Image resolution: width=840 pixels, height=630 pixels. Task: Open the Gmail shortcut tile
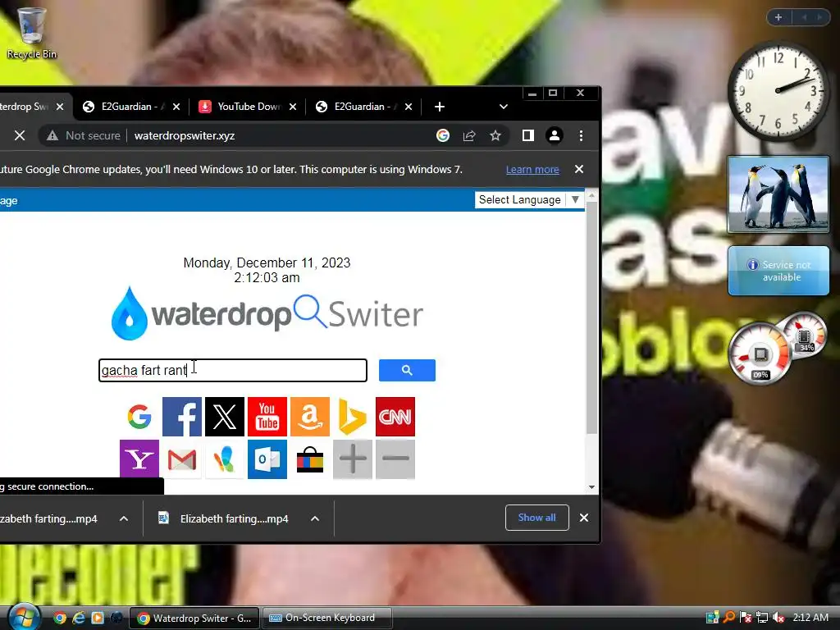pos(182,459)
